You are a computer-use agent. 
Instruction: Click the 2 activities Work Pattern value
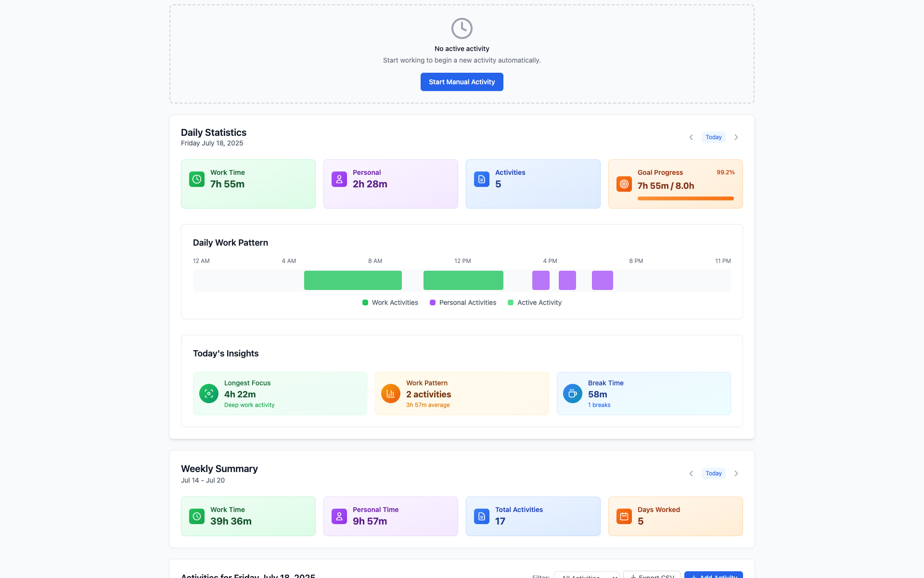click(x=429, y=394)
